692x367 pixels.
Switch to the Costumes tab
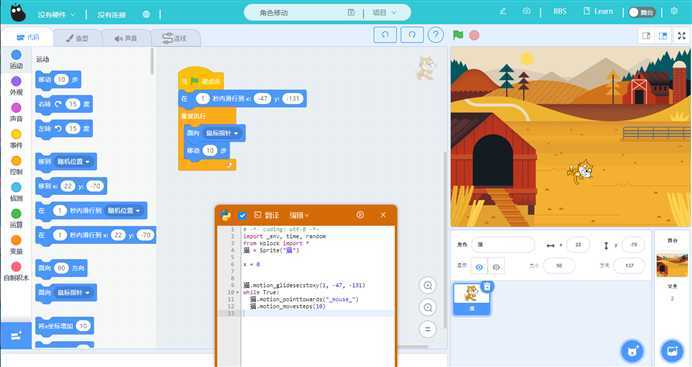77,38
